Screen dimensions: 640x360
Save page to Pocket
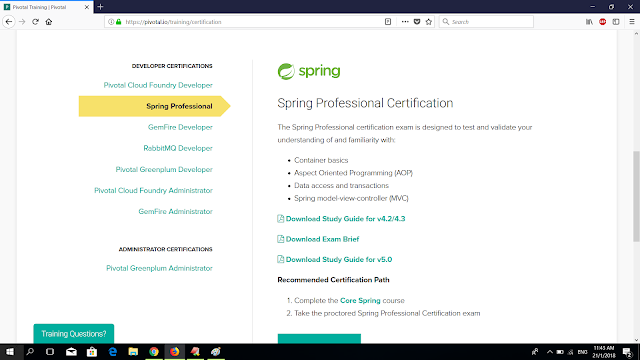(417, 22)
